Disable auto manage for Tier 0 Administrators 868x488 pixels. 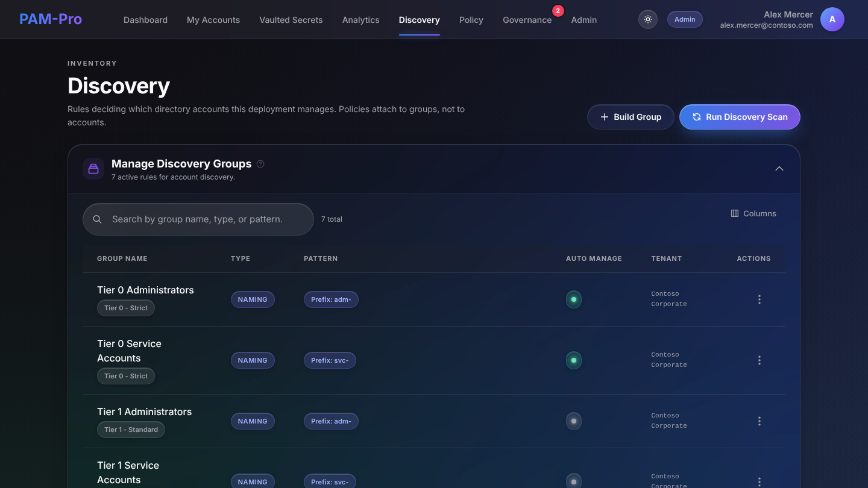tap(574, 299)
